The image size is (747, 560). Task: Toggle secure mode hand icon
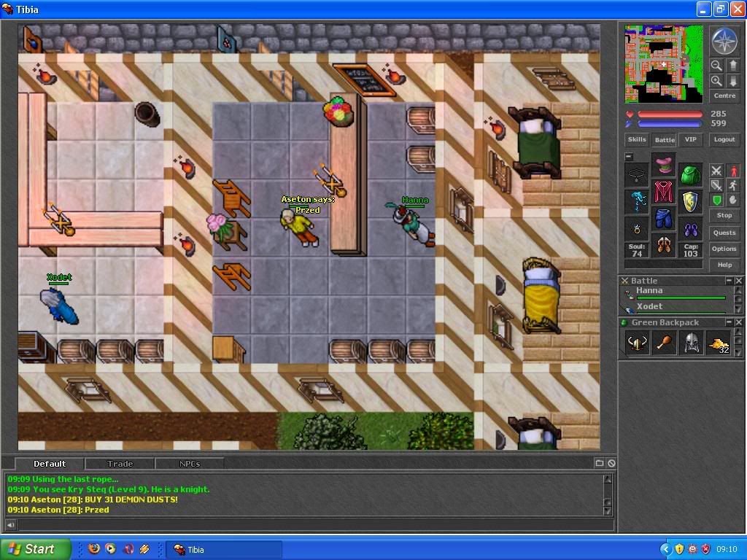(x=733, y=200)
